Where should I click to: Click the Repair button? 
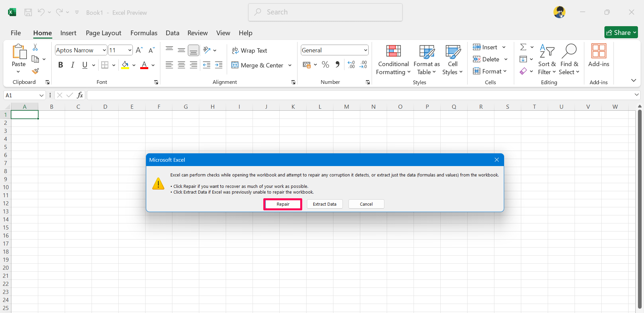click(283, 204)
